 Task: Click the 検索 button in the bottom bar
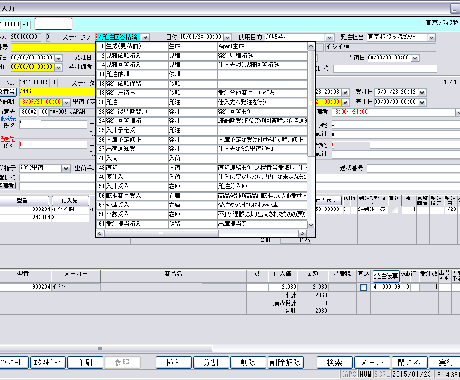[334, 362]
